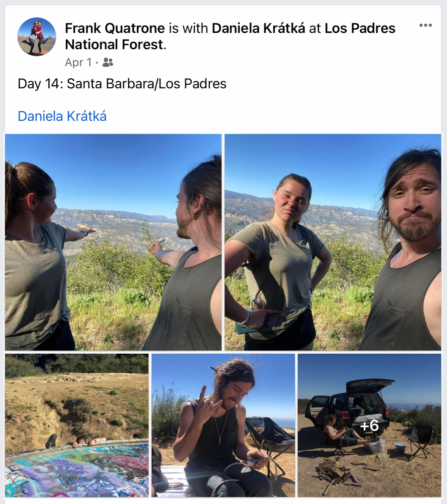Click the Apr 1 post date
Viewport: 447px width, 504px height.
click(x=78, y=62)
